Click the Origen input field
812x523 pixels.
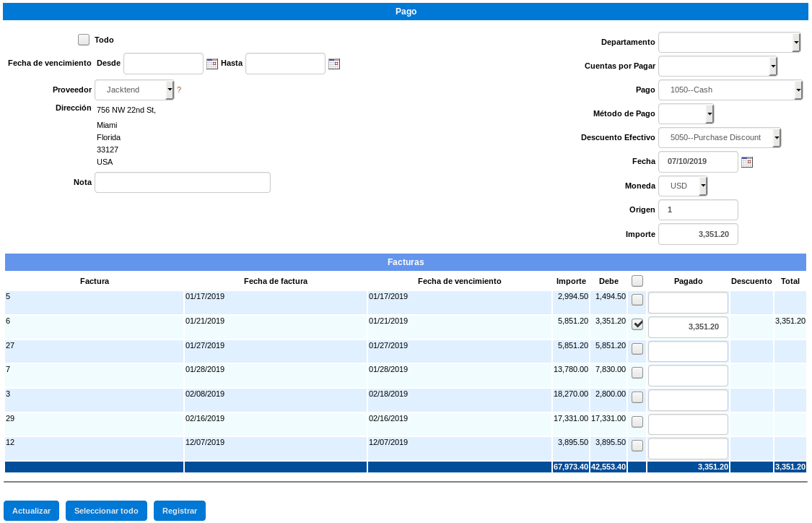click(x=698, y=210)
